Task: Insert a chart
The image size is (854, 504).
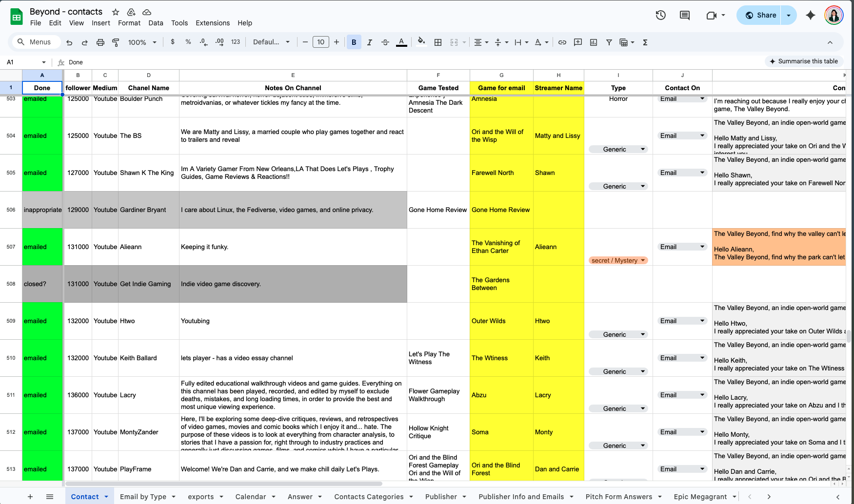Action: (x=594, y=42)
